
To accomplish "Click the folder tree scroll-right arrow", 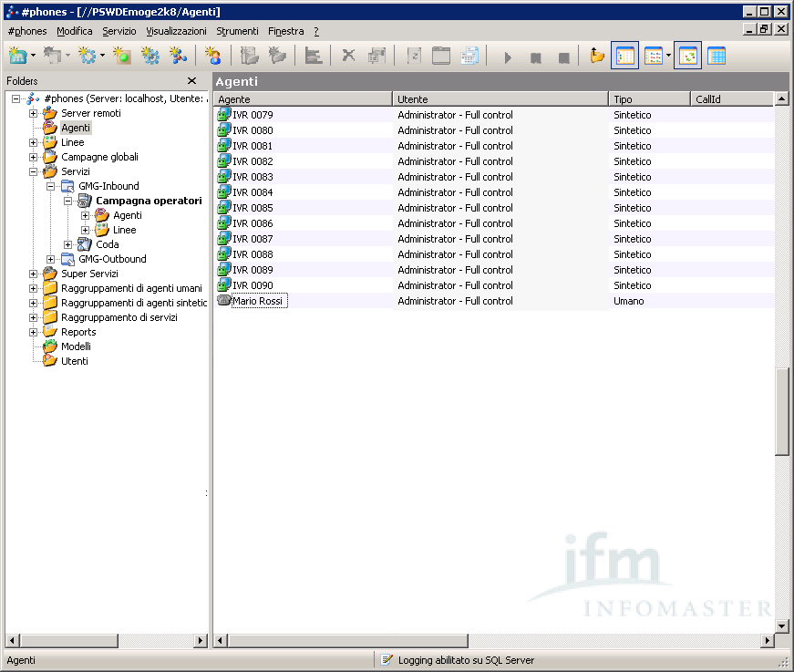I will point(201,641).
